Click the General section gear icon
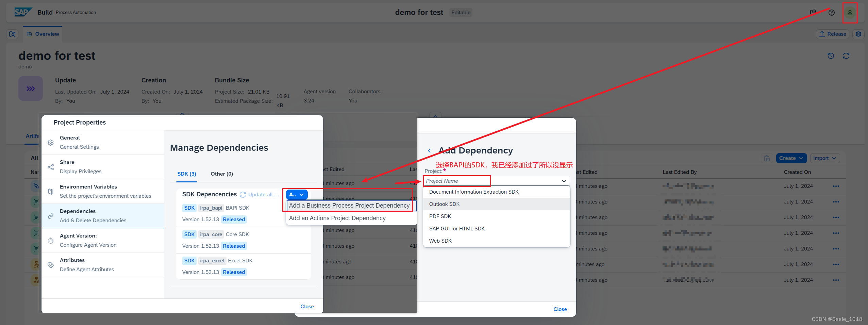868x325 pixels. (x=51, y=143)
